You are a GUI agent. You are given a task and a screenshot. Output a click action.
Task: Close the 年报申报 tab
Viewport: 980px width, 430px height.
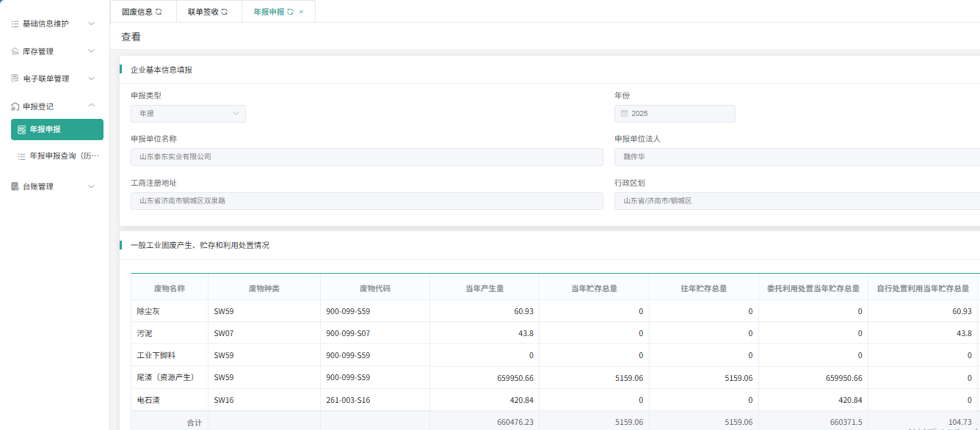coord(301,12)
